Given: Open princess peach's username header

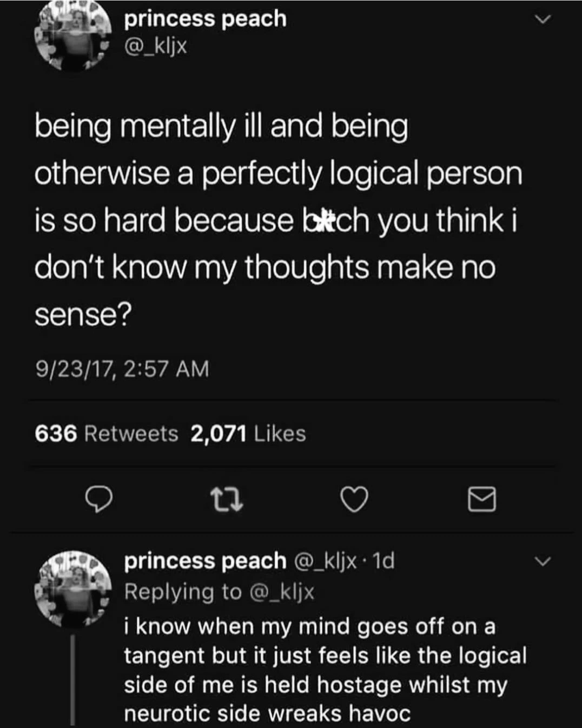Looking at the screenshot, I should [x=204, y=18].
